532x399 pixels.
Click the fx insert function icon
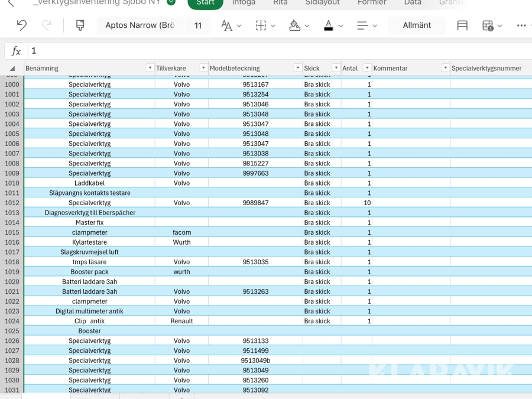(16, 51)
